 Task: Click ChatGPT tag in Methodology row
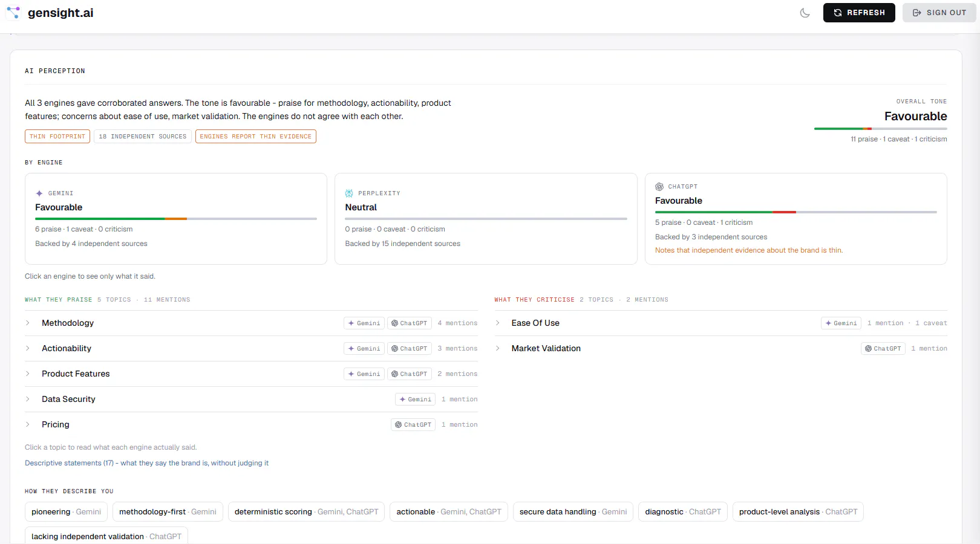pos(410,323)
